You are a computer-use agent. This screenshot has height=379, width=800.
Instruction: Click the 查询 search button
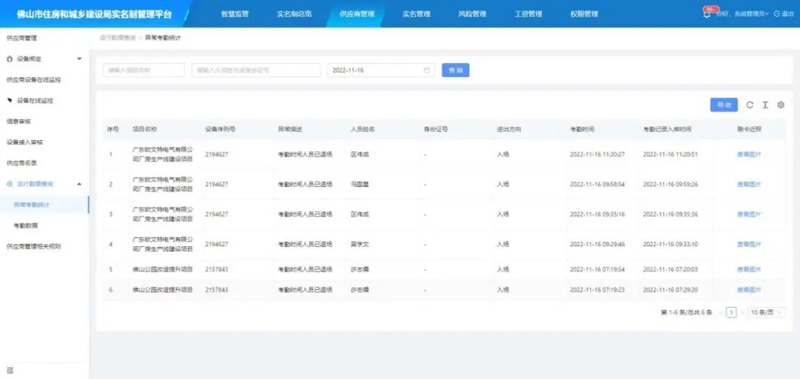pyautogui.click(x=456, y=70)
